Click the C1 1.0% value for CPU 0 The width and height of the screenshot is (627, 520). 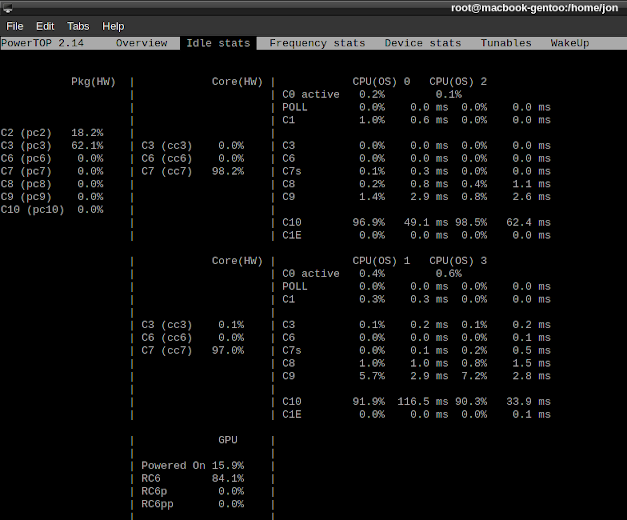pos(372,120)
